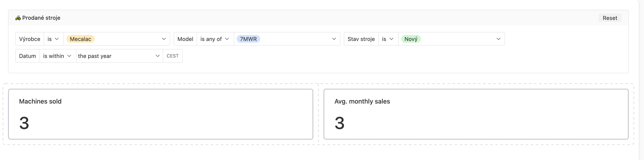Open the Model 'is any of' operator dropdown
This screenshot has height=160, width=644.
215,39
